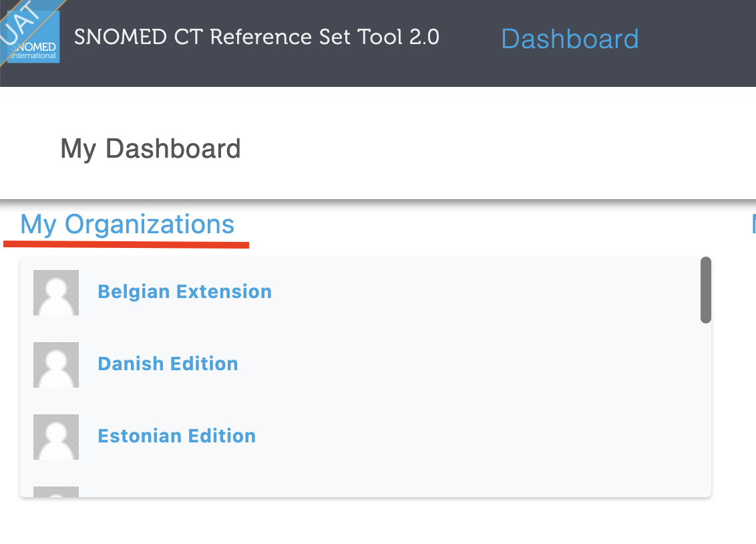Open the Belgian Extension organization
The image size is (756, 544).
point(185,292)
